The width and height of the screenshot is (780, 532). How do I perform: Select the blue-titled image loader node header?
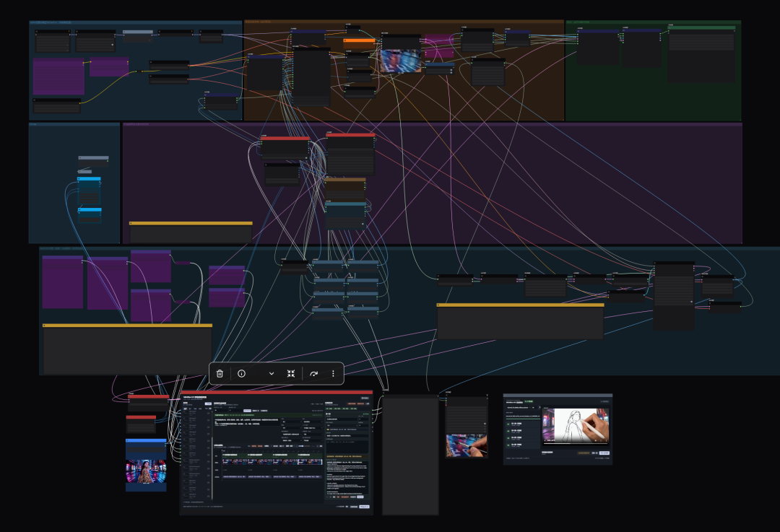point(146,440)
